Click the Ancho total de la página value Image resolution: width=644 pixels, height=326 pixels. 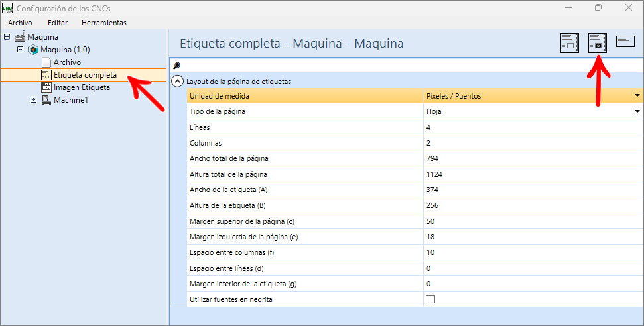(x=531, y=158)
